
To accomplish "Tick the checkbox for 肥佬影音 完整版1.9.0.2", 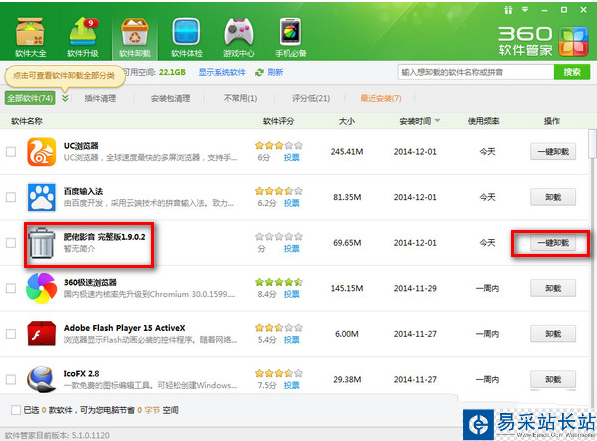I will tap(11, 243).
